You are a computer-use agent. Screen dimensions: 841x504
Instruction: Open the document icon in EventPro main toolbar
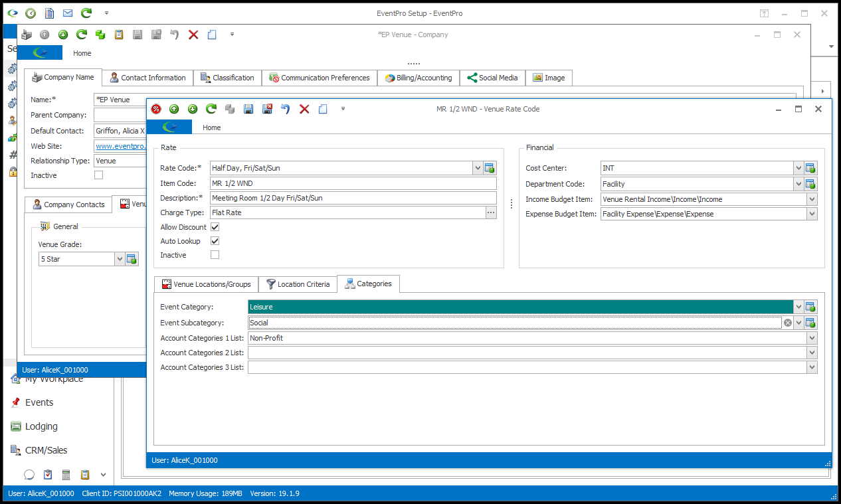[49, 13]
